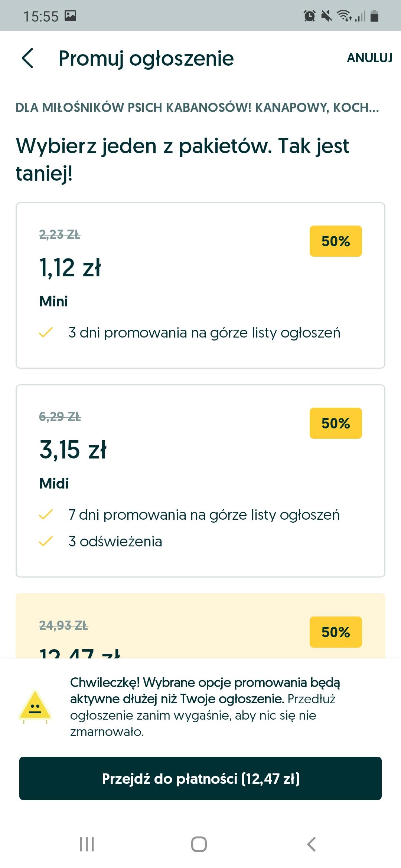Select the Mini package card

tap(200, 285)
